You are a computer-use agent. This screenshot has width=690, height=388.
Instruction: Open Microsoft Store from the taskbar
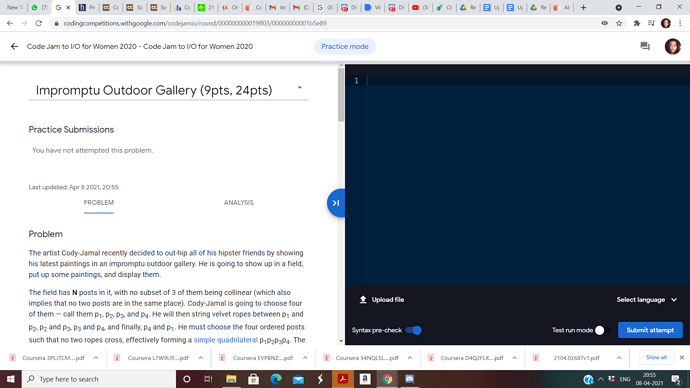click(x=253, y=379)
